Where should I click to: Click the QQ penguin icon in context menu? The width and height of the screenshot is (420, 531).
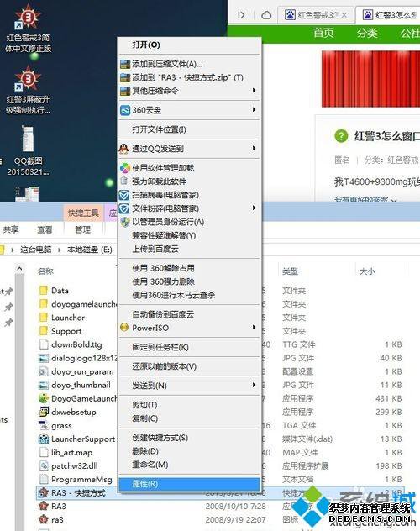(x=124, y=149)
